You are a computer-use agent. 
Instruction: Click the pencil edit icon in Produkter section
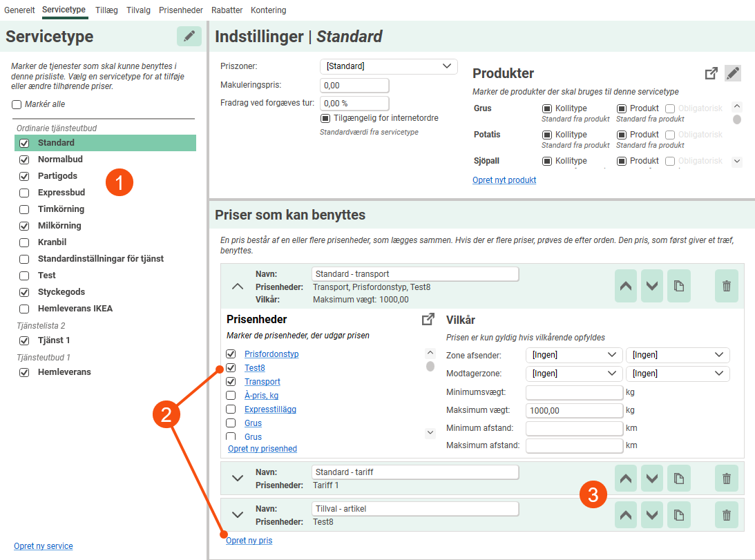tap(733, 73)
